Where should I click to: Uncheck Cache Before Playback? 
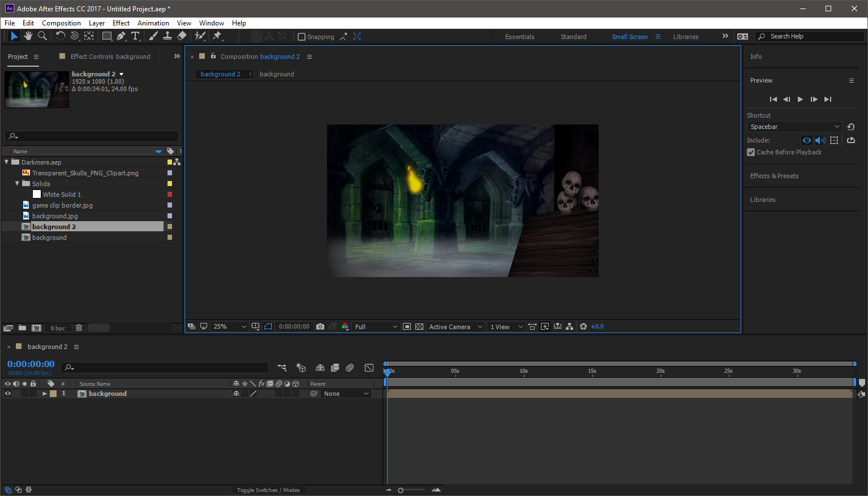(751, 152)
